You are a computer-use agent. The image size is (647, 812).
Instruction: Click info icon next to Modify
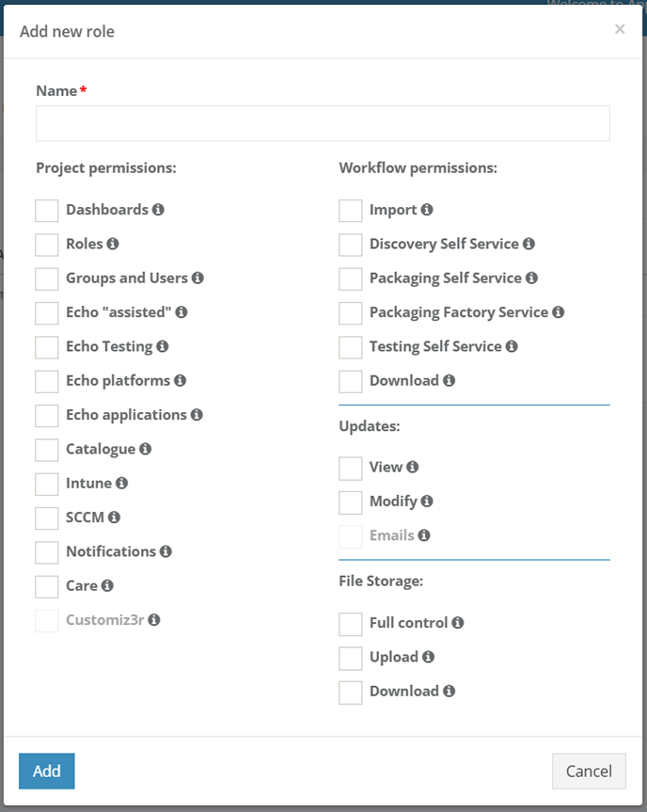tap(427, 502)
